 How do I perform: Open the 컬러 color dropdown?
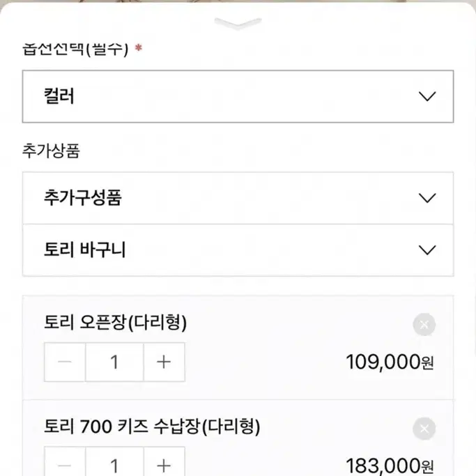[x=238, y=97]
